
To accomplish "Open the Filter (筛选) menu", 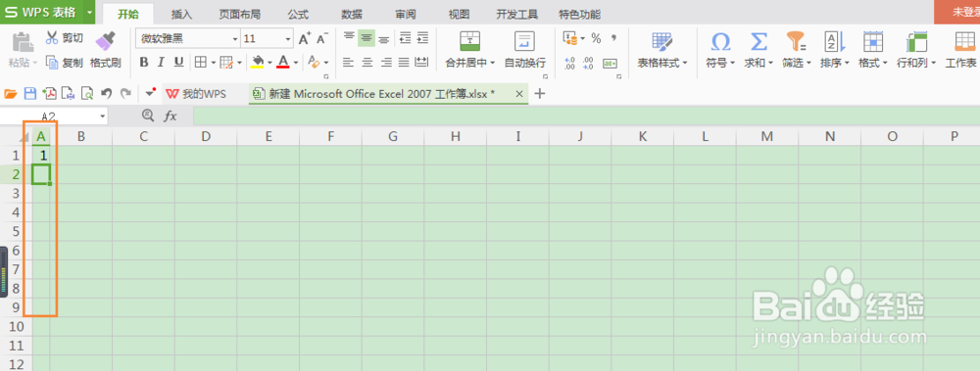I will [796, 50].
